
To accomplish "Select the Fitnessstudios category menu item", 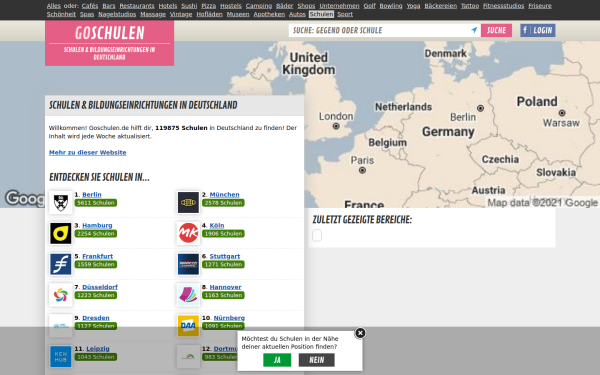I will click(x=503, y=6).
